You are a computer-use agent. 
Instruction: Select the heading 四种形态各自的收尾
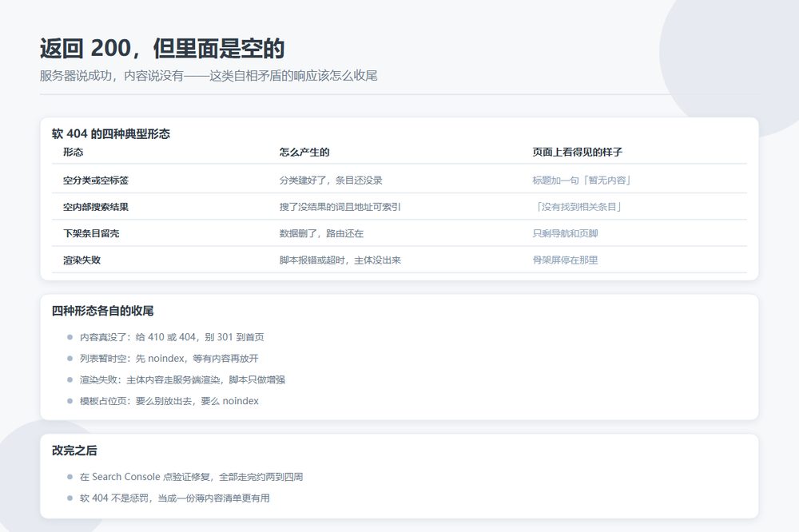point(102,311)
